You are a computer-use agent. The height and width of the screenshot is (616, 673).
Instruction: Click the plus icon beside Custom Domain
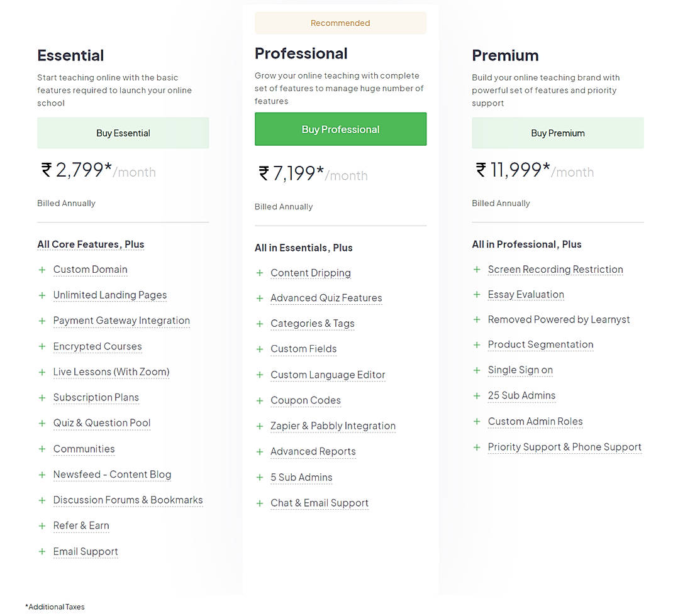42,270
